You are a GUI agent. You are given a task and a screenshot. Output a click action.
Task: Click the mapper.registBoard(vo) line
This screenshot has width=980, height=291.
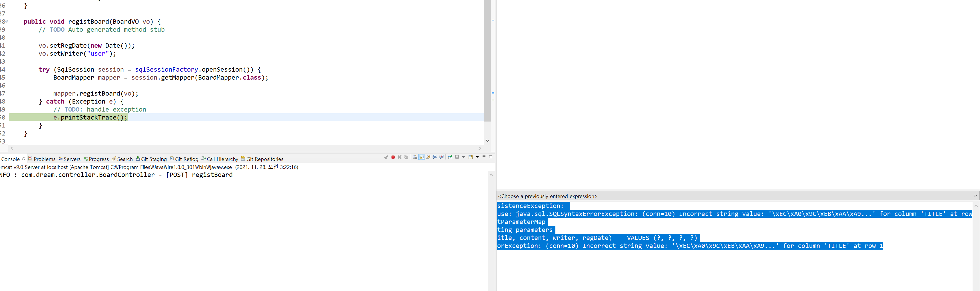pos(96,94)
